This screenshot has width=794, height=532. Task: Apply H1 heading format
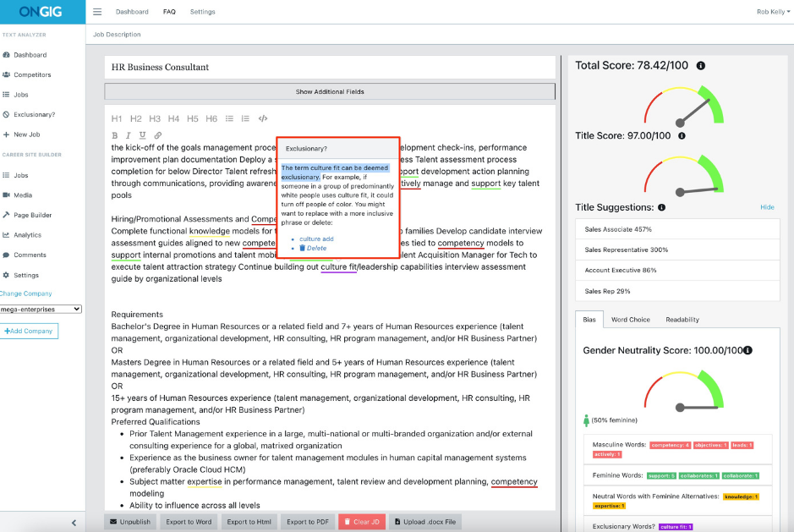coord(117,118)
